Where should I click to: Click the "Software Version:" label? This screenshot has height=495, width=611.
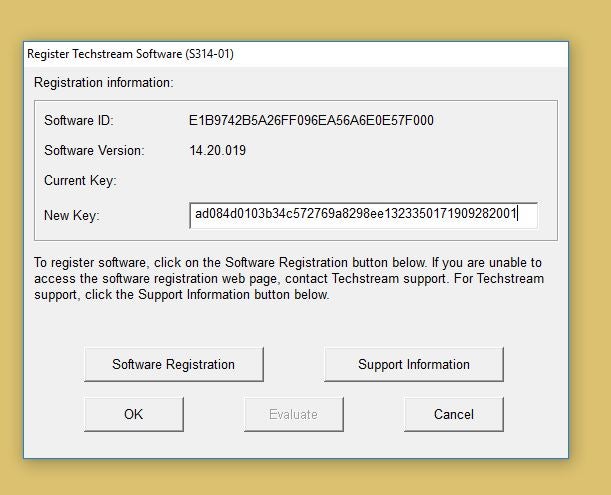tap(94, 151)
